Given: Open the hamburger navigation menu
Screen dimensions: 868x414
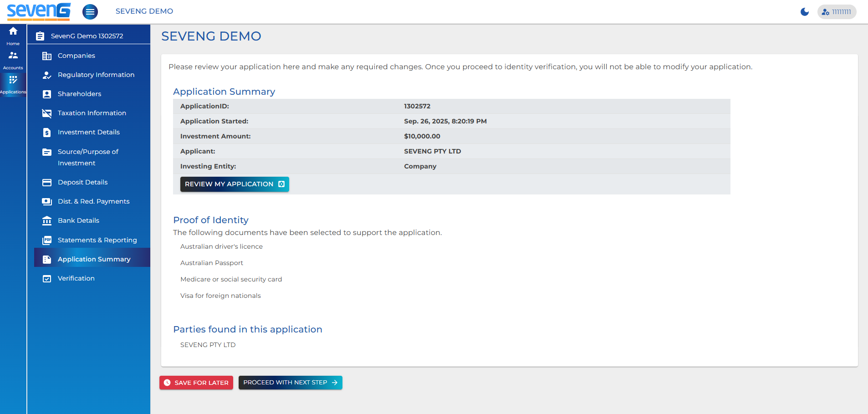Looking at the screenshot, I should point(90,11).
